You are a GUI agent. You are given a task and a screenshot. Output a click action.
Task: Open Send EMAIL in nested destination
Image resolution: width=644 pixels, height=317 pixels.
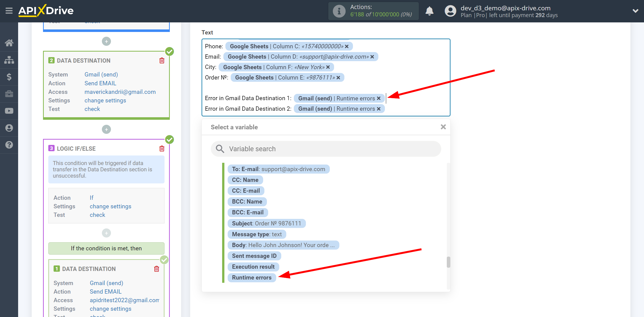(x=106, y=292)
